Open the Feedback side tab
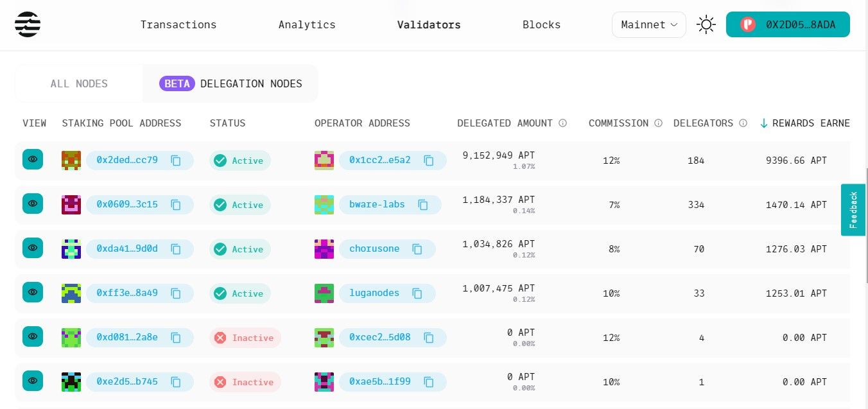The width and height of the screenshot is (868, 409). point(853,210)
